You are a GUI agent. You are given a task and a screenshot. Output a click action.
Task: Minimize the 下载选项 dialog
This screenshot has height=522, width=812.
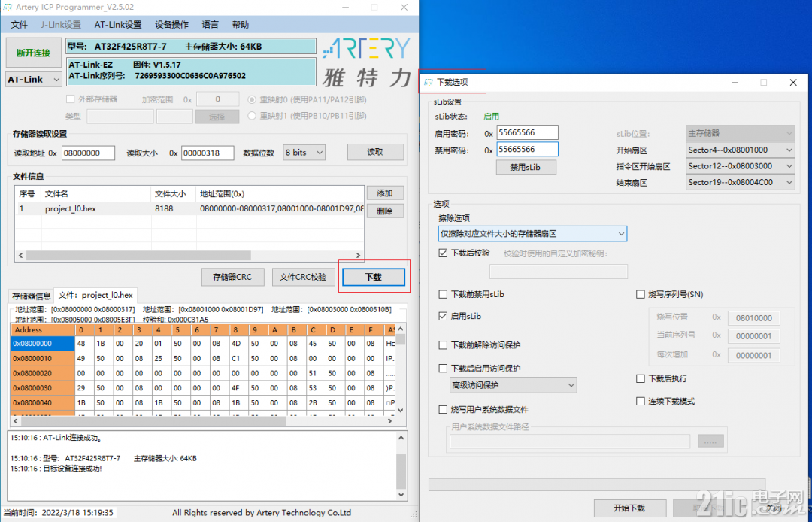tap(735, 83)
